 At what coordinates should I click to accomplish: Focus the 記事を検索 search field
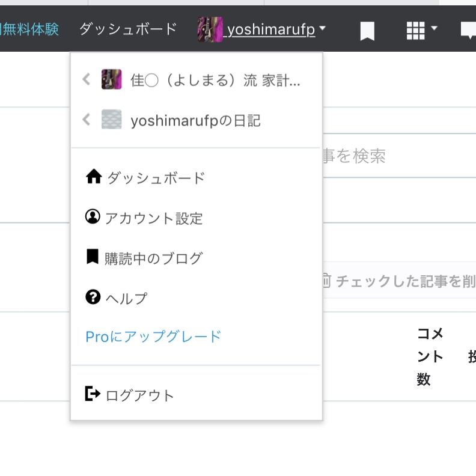pos(400,156)
